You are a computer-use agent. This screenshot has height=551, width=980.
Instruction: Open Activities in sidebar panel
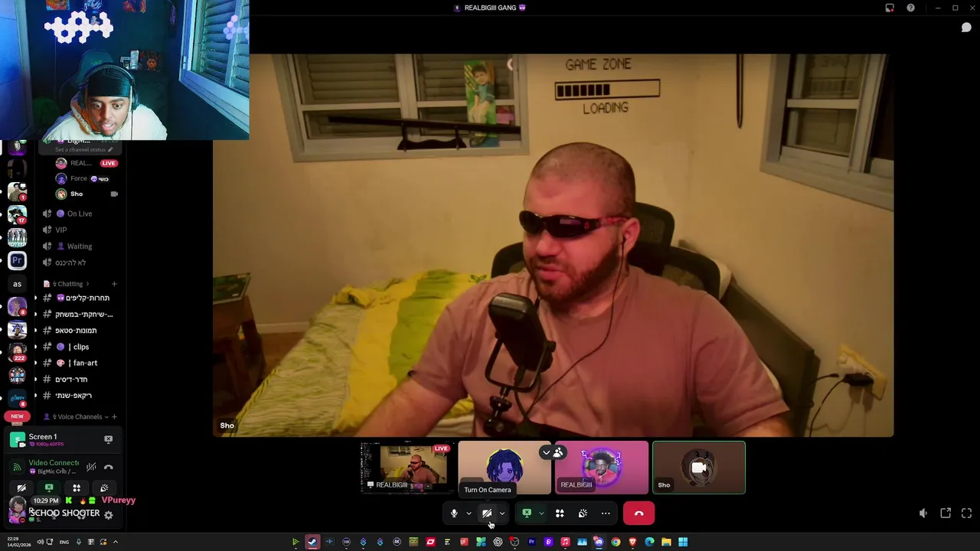[77, 488]
